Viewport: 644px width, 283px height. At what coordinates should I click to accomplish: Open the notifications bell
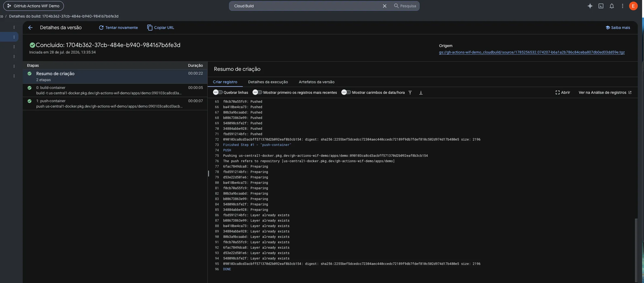click(x=612, y=6)
